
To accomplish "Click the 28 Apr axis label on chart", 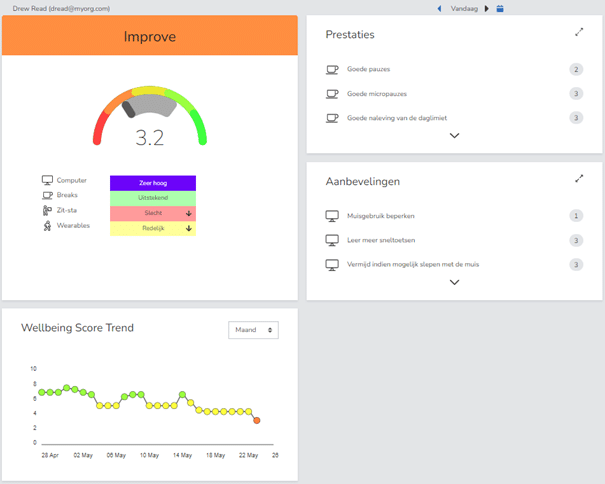I will [50, 455].
